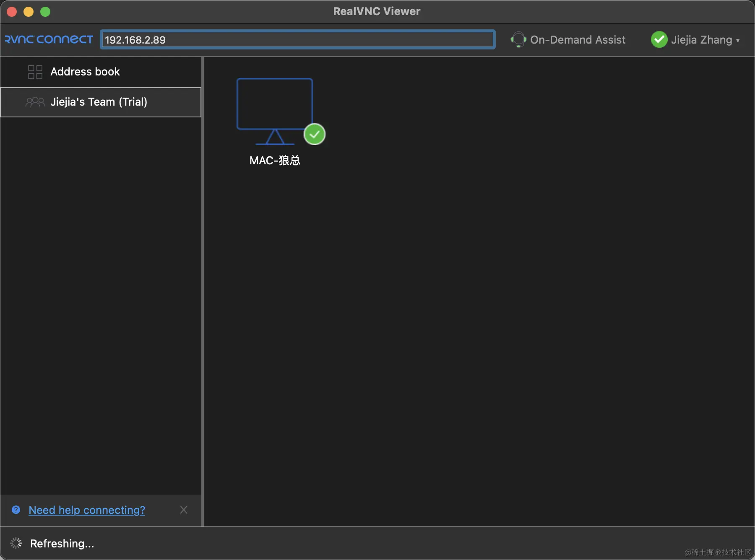Select the MAC-狼总 computer thumbnail
Screen dimensions: 755x560
tap(275, 111)
